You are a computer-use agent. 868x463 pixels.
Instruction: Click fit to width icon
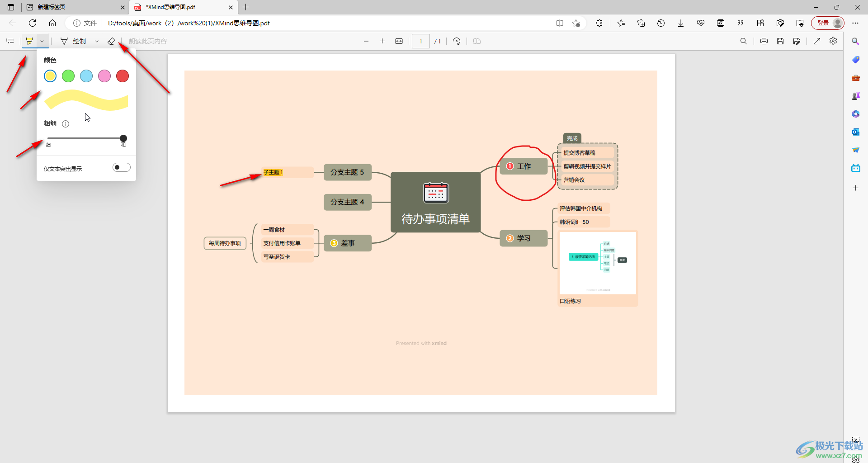399,41
